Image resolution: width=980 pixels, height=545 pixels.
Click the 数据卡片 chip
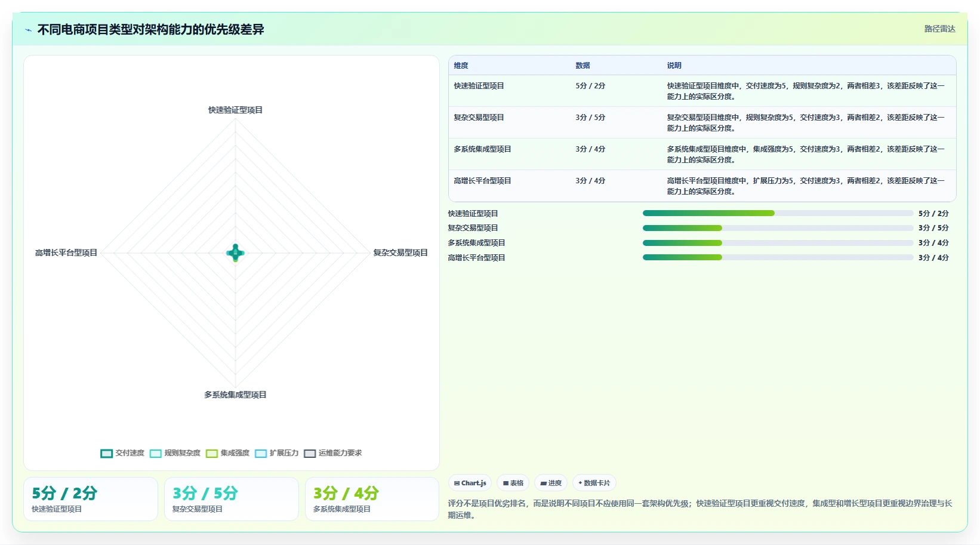594,483
